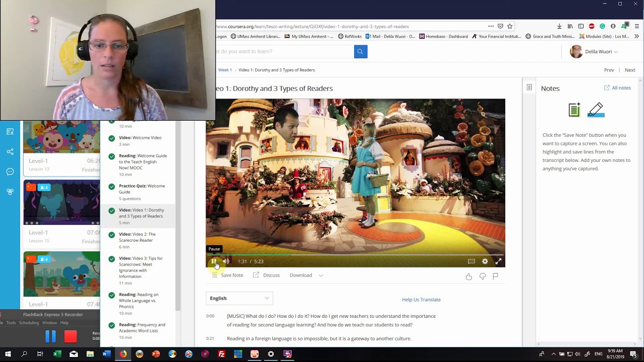This screenshot has height=362, width=644.
Task: Open Firefox hamburger menu
Action: pos(636,26)
